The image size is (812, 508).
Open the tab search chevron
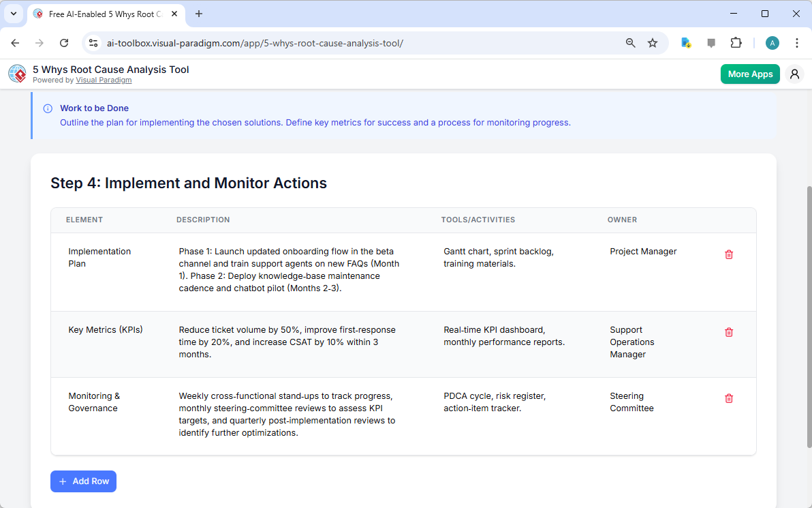[13, 14]
